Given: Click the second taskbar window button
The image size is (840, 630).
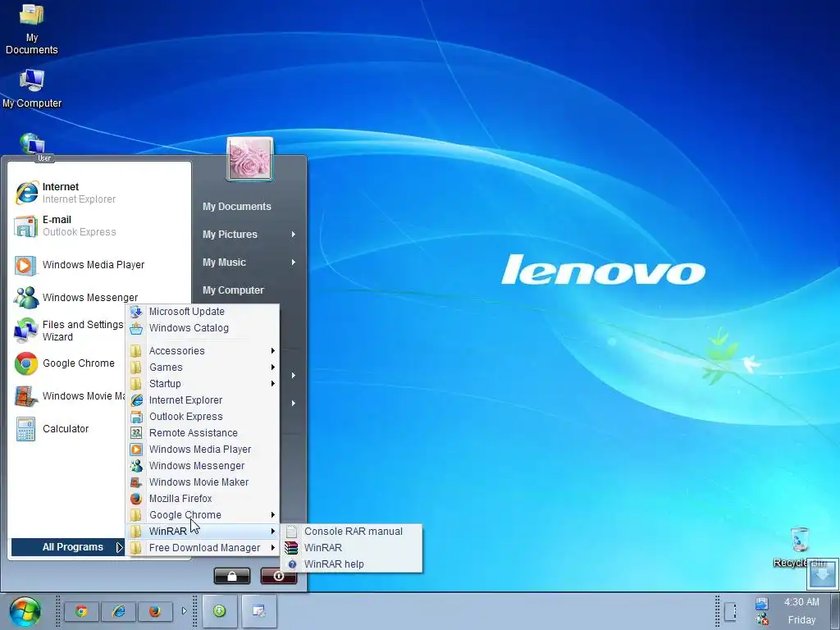Looking at the screenshot, I should click(x=259, y=610).
